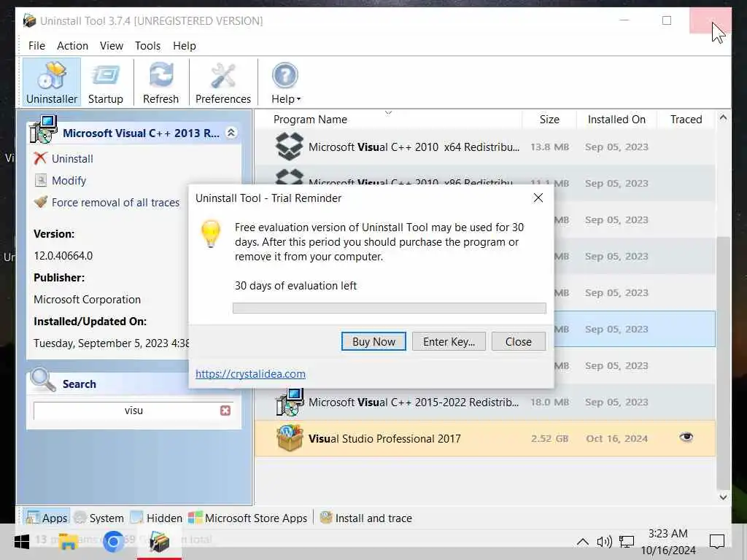Open the Action menu
Image resolution: width=747 pixels, height=560 pixels.
click(x=72, y=46)
